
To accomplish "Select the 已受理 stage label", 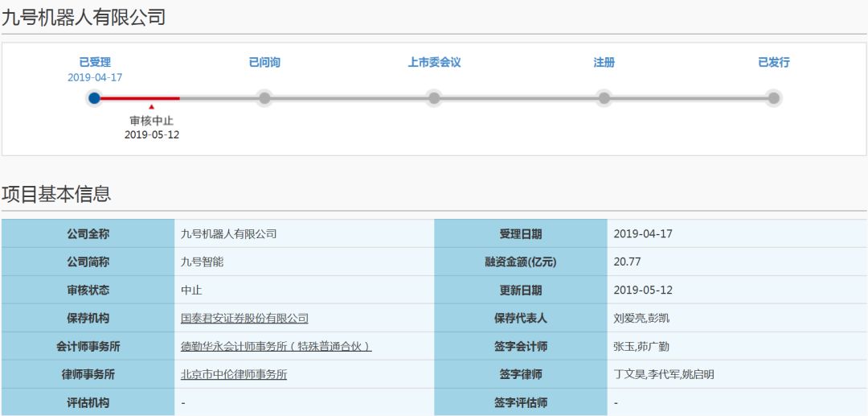I will pyautogui.click(x=95, y=63).
